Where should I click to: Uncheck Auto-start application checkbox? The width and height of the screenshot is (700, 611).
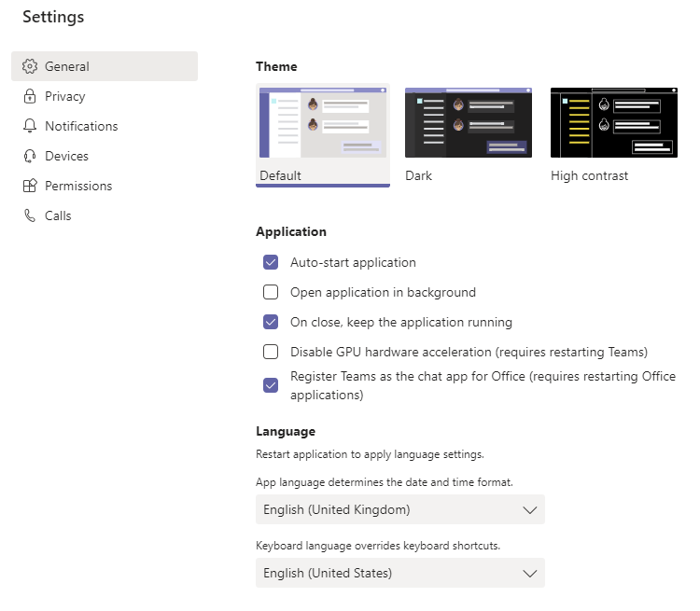point(271,262)
